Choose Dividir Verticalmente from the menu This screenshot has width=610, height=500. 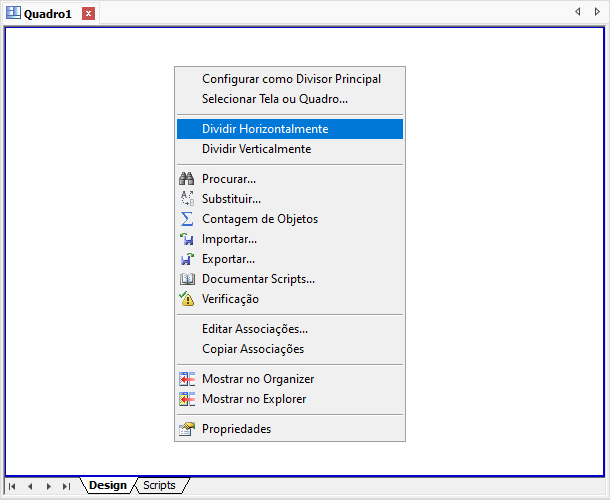tap(256, 149)
